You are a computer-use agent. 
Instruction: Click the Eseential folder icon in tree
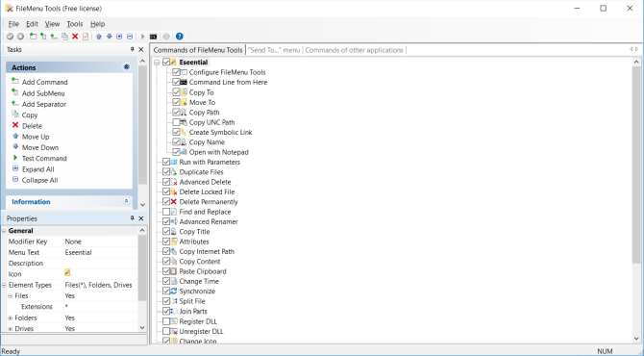(x=173, y=63)
